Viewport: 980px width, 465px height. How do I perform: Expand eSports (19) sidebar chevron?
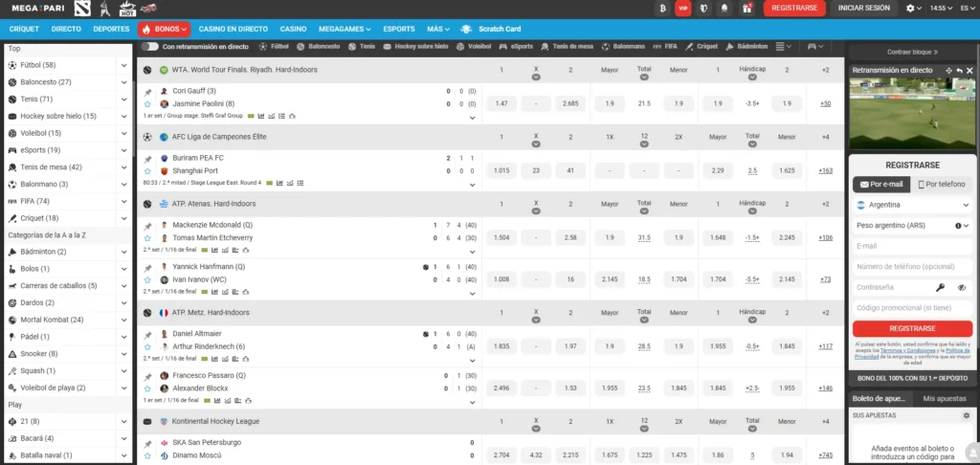124,150
